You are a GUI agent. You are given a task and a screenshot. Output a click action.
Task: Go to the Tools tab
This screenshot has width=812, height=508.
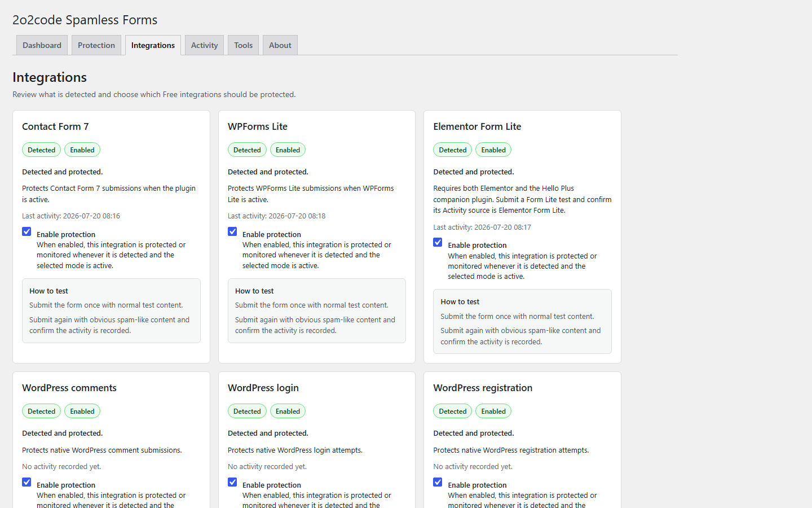click(x=243, y=45)
